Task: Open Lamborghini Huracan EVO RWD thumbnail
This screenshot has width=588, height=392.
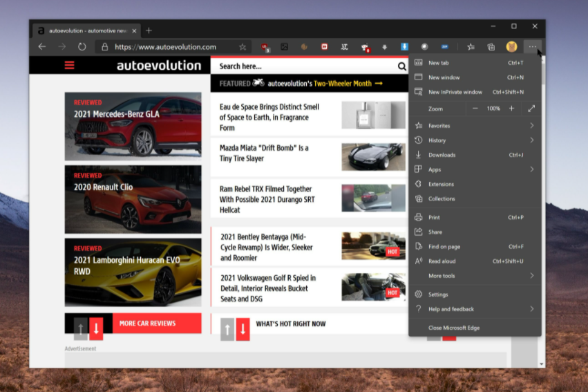Action: coord(133,272)
